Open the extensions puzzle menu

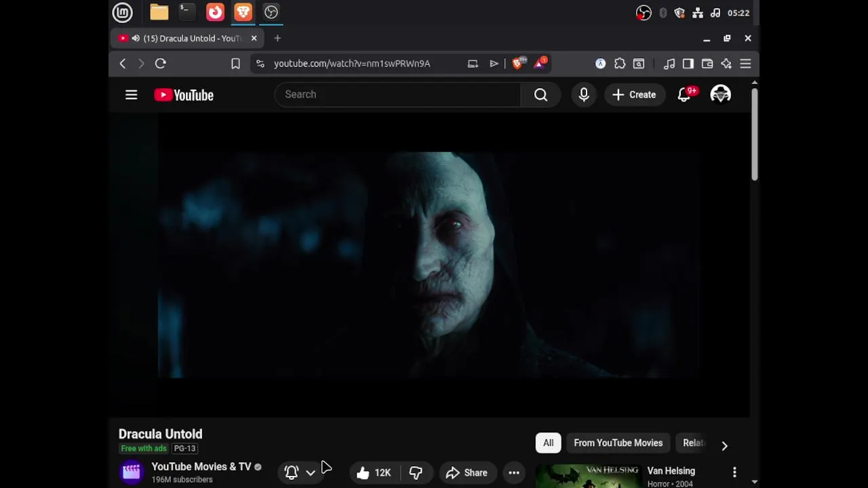pyautogui.click(x=620, y=64)
